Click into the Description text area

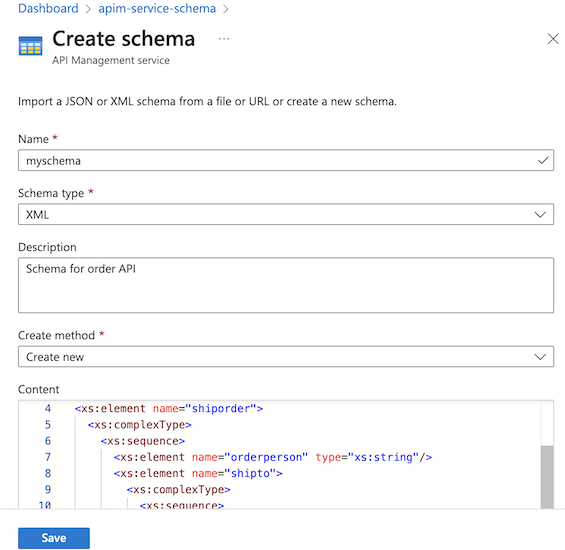click(286, 285)
